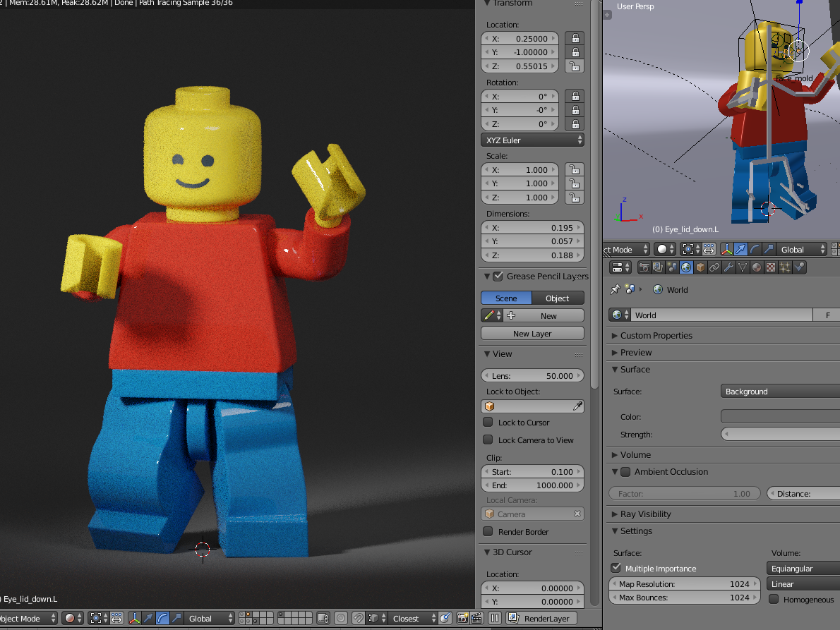Click the Lens value field
Viewport: 840px width, 630px height.
tap(532, 376)
